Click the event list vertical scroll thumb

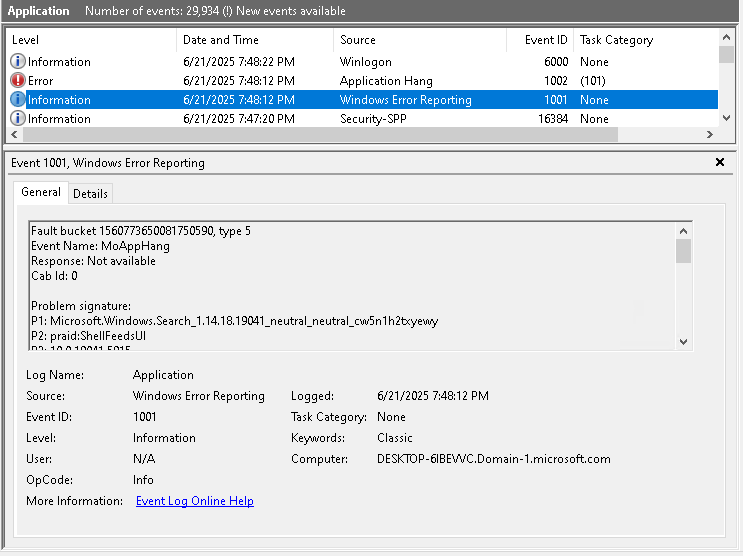point(726,55)
